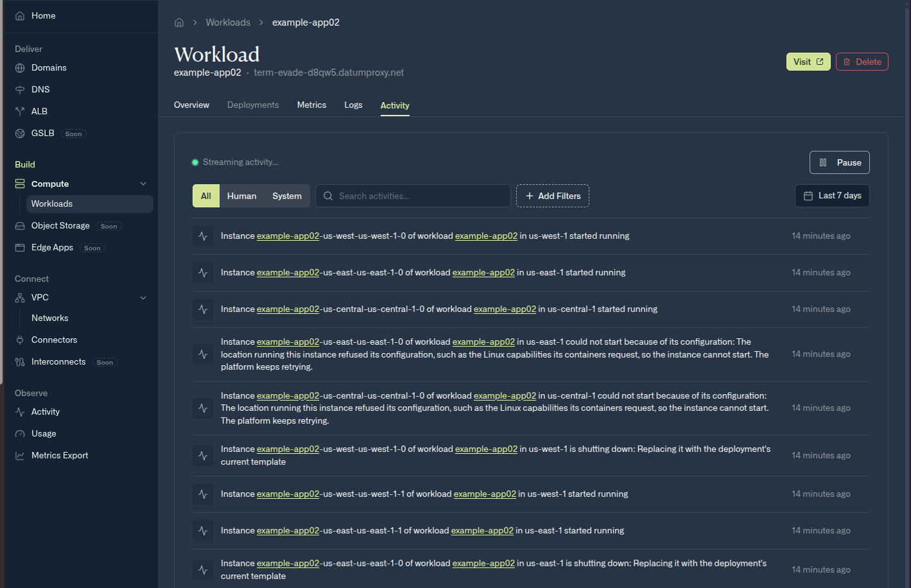
Task: Click the GSLB icon in sidebar
Action: tap(20, 134)
